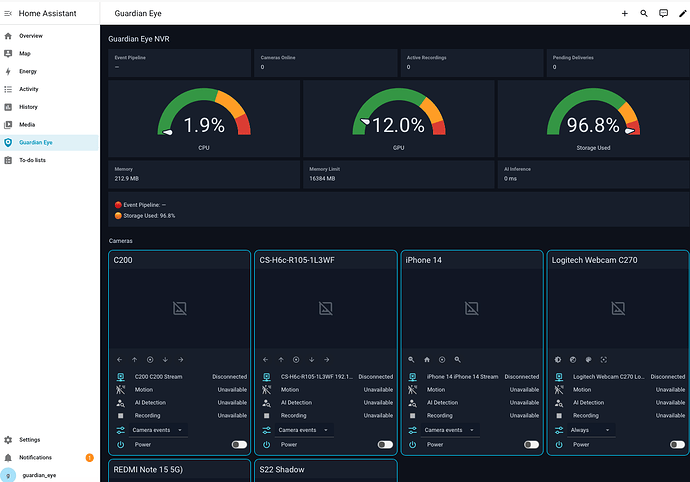Open the iPhone 14 camera preview thumbnail
The image size is (690, 482).
[472, 308]
